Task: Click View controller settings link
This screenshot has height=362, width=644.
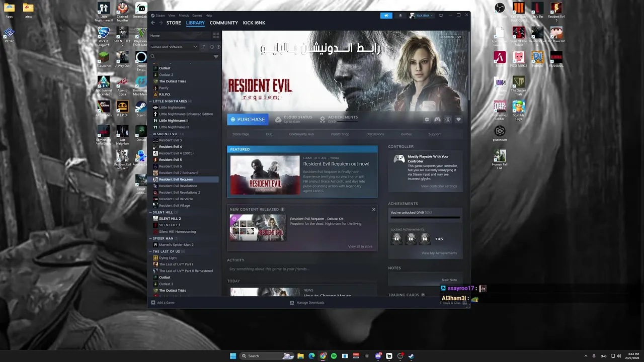Action: (x=439, y=186)
